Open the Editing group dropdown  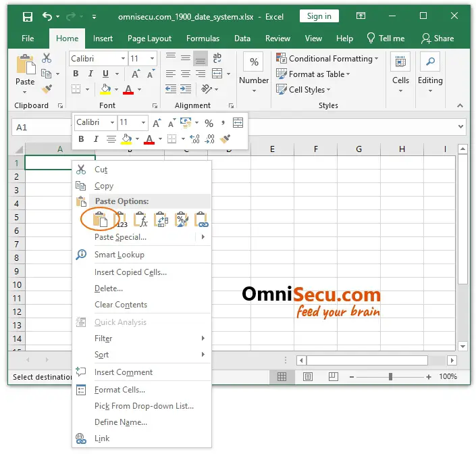pos(430,91)
